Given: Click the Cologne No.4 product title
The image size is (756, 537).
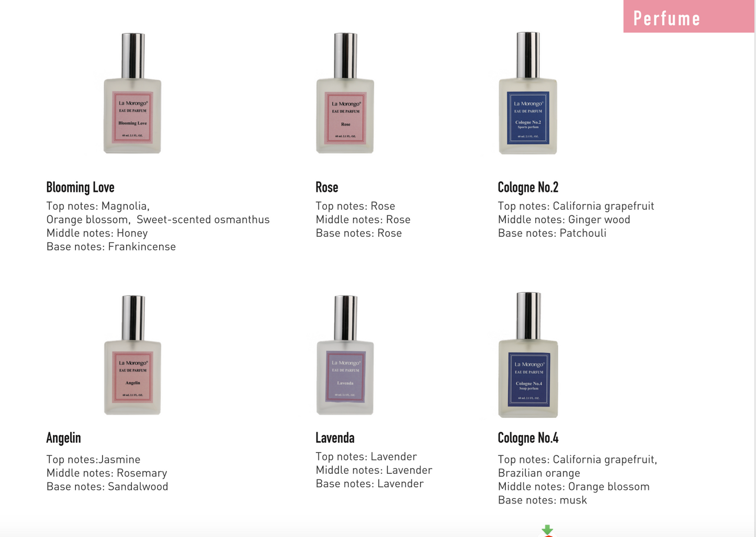Looking at the screenshot, I should pyautogui.click(x=528, y=438).
